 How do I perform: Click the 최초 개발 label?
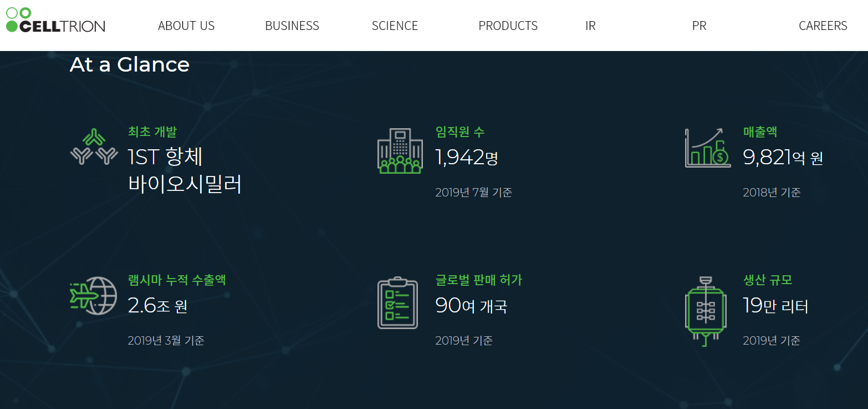click(x=152, y=132)
